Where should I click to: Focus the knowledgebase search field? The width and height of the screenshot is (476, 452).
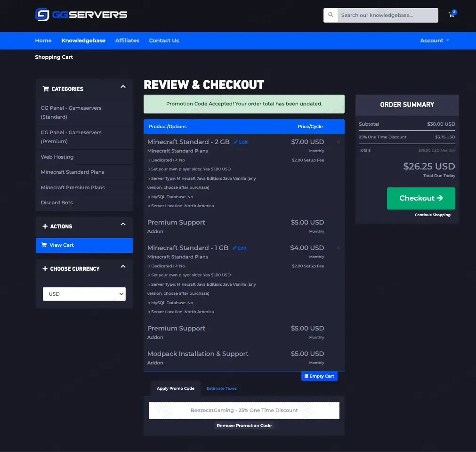387,15
